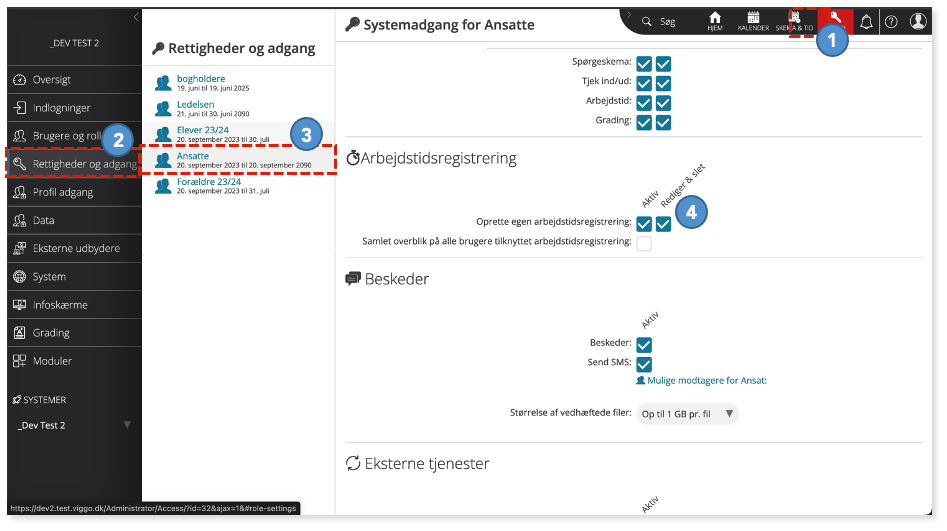
Task: Open Eksterne udbydere in sidebar
Action: [74, 248]
